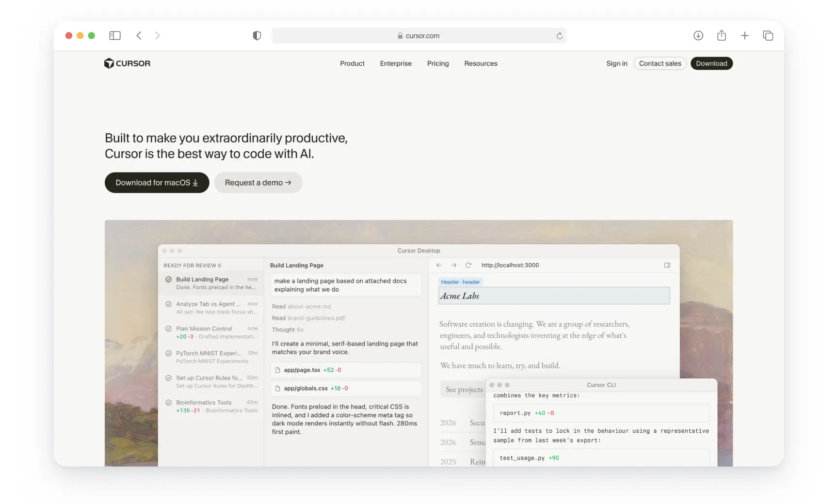
Task: Click the READY FOR REVIEW 6 heading
Action: tap(192, 266)
